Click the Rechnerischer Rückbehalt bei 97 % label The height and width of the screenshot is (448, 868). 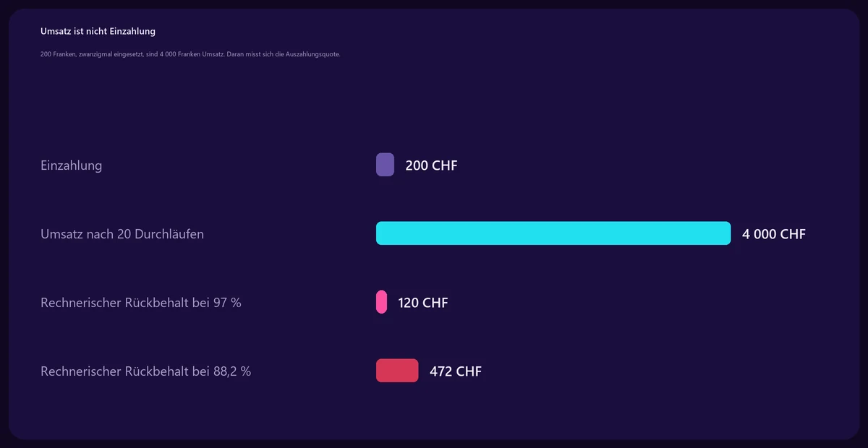(x=141, y=303)
